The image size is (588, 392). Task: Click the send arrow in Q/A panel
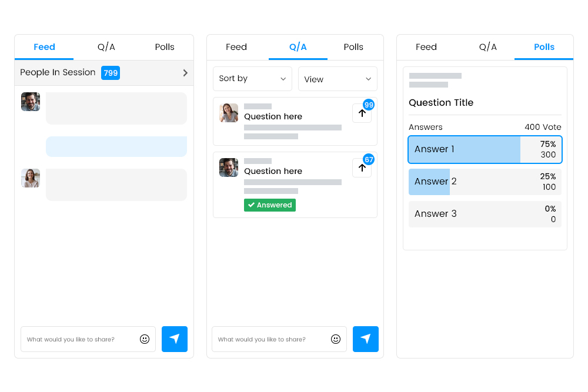tap(365, 339)
